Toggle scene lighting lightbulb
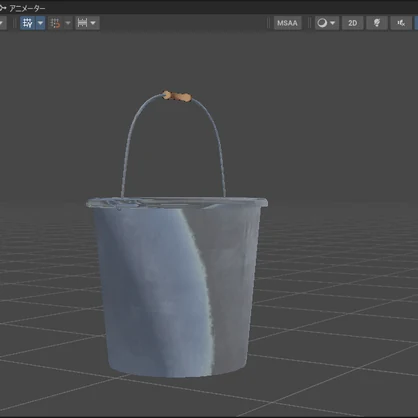Image resolution: width=418 pixels, height=418 pixels. coord(377,23)
